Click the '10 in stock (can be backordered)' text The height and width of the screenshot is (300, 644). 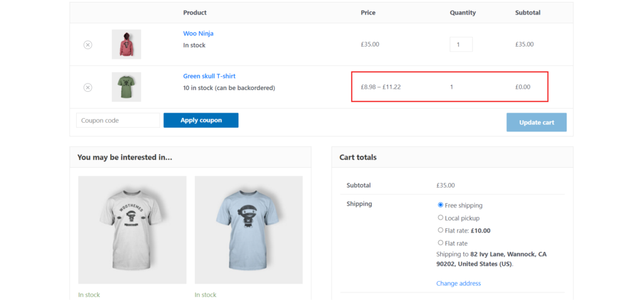pos(229,88)
